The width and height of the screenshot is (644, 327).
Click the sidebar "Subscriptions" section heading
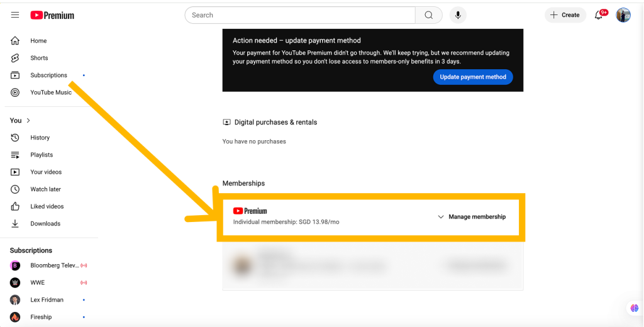[x=31, y=250]
